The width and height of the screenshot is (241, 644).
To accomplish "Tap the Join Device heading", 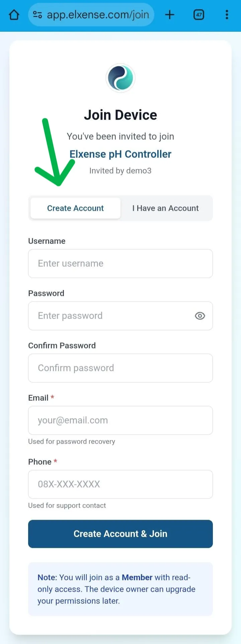I will (x=120, y=115).
